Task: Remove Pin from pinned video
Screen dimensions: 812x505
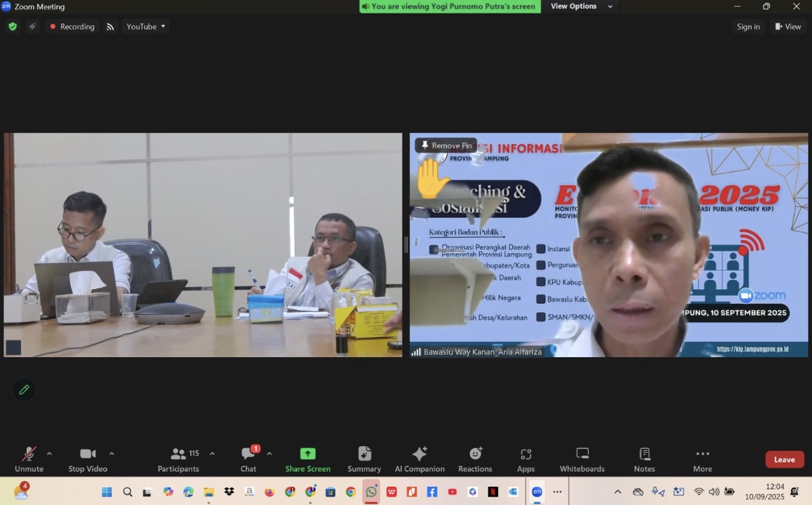Action: click(446, 145)
